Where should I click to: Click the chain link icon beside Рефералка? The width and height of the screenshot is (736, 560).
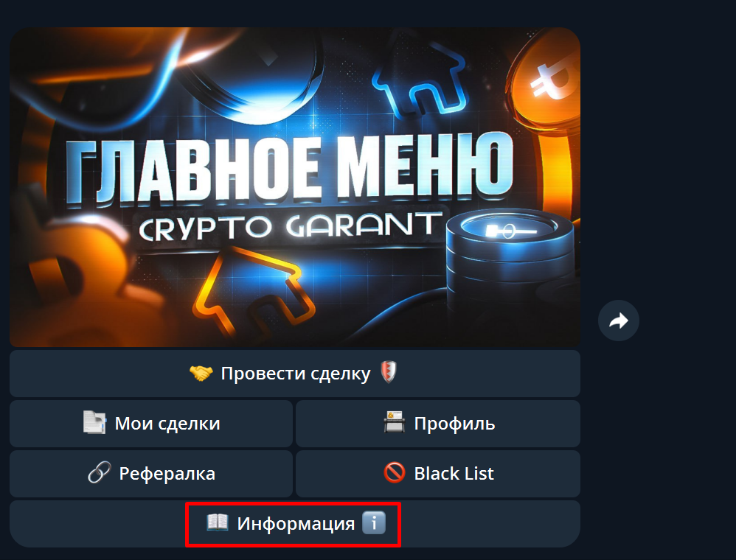click(100, 473)
